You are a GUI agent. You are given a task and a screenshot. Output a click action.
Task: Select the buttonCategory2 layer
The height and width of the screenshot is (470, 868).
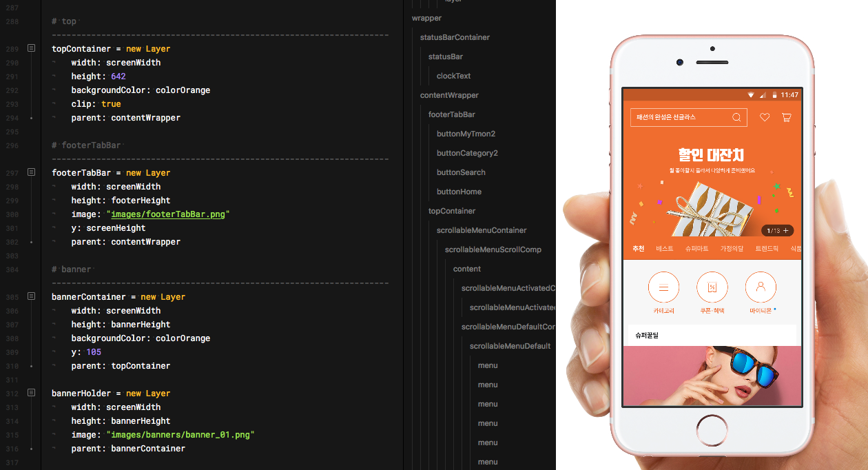pos(467,153)
